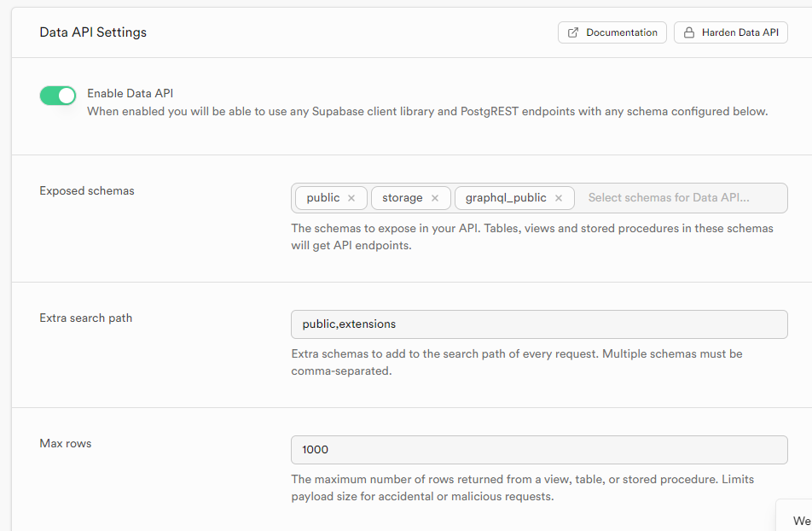Click the lock icon in Harden Data API

coord(689,32)
